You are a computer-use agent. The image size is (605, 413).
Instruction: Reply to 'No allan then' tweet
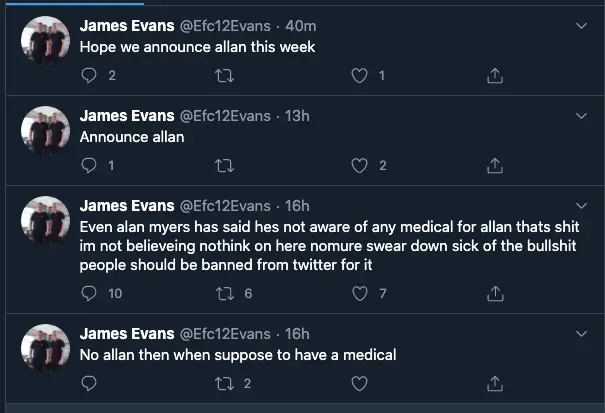[x=89, y=383]
